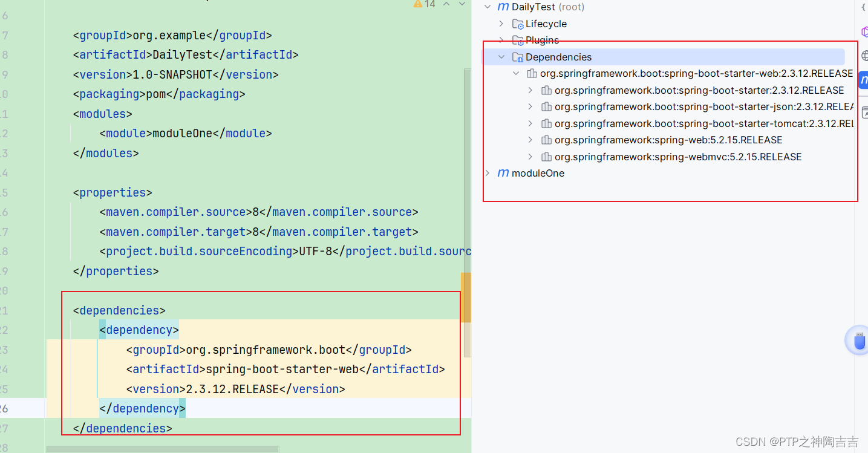
Task: Click next warning down-arrow in inspections widget
Action: 462,4
